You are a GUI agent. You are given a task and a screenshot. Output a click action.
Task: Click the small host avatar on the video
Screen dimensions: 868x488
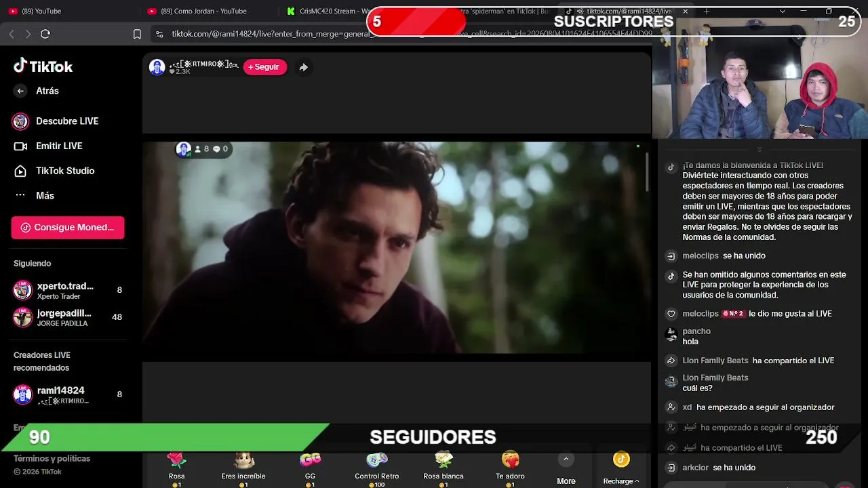[x=183, y=149]
